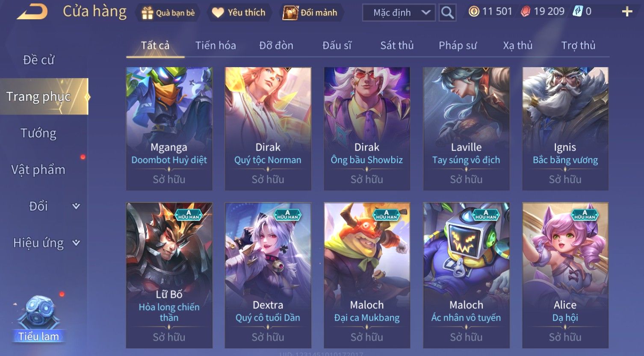Tap the red gem balance icon
Viewport: 644px width, 356px height.
(525, 12)
